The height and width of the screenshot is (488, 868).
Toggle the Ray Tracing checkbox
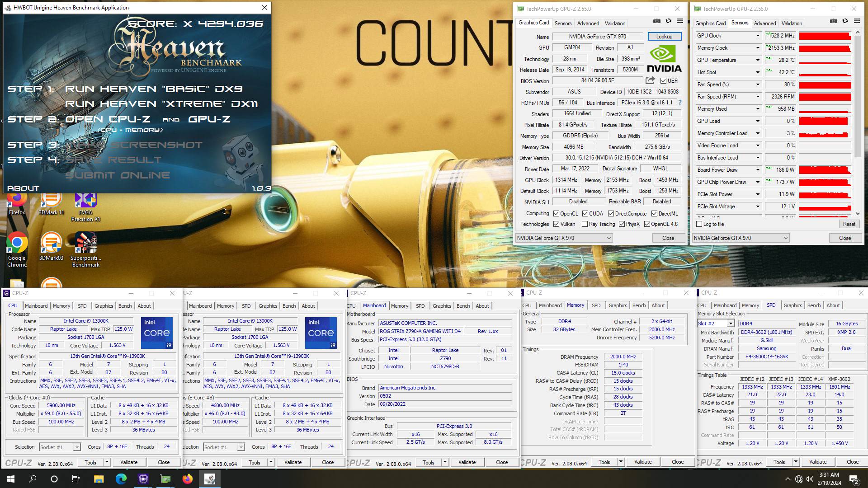585,224
